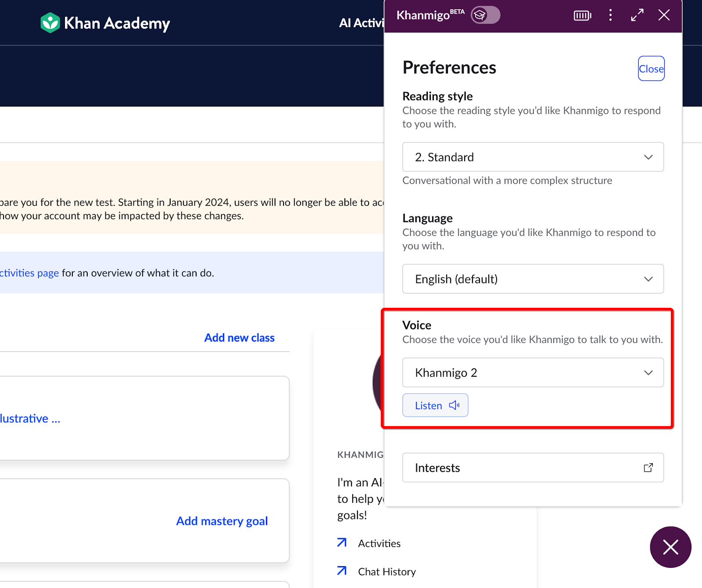This screenshot has height=588, width=702.
Task: Open the three-dot Khanmigo menu
Action: [x=610, y=15]
